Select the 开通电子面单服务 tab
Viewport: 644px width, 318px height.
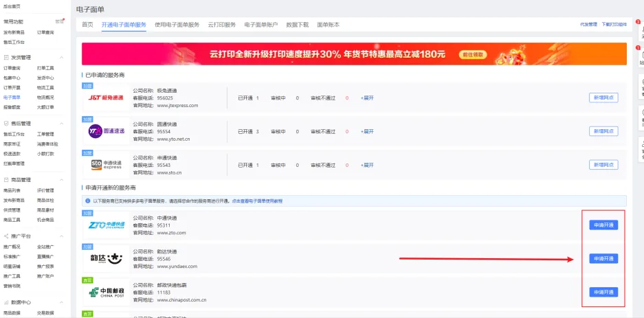124,25
